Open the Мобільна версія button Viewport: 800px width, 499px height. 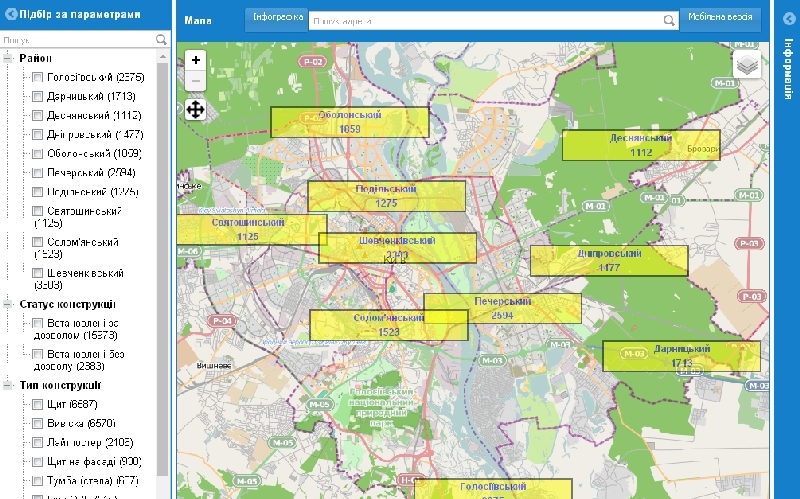pyautogui.click(x=720, y=19)
